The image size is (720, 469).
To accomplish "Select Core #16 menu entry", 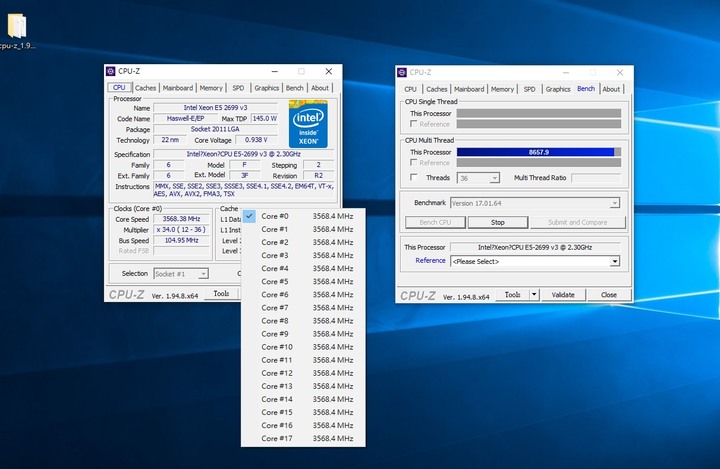I will 303,425.
